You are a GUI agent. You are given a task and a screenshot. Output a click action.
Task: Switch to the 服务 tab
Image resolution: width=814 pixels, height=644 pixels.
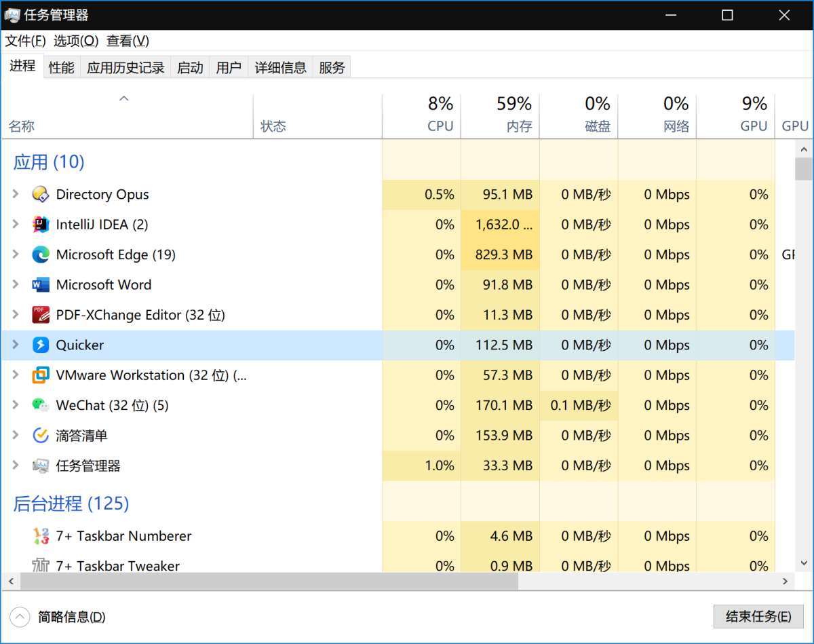click(x=332, y=67)
